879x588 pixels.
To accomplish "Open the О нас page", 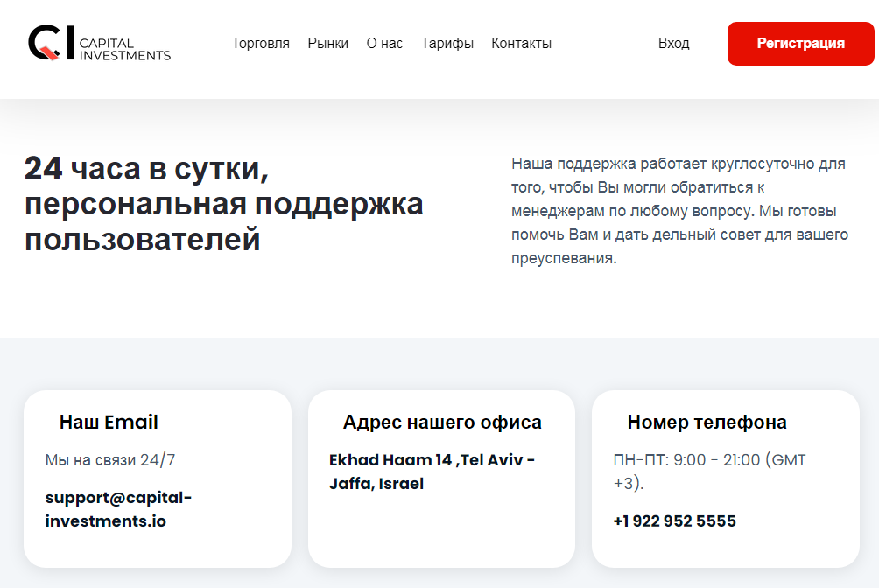I will tap(384, 43).
